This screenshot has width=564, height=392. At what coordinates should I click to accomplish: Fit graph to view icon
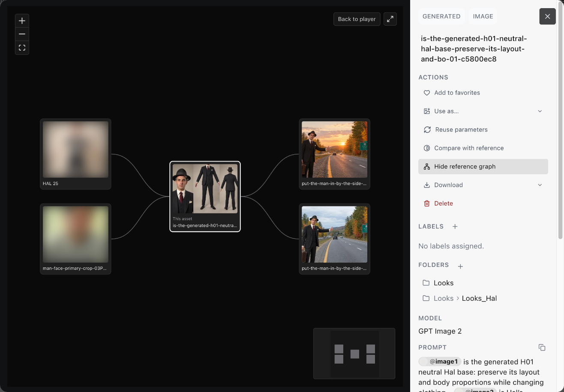point(22,48)
